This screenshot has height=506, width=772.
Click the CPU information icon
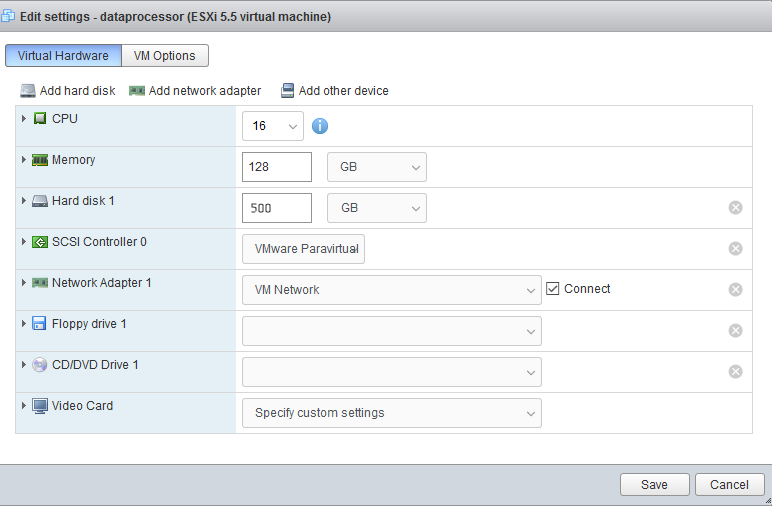tap(320, 126)
